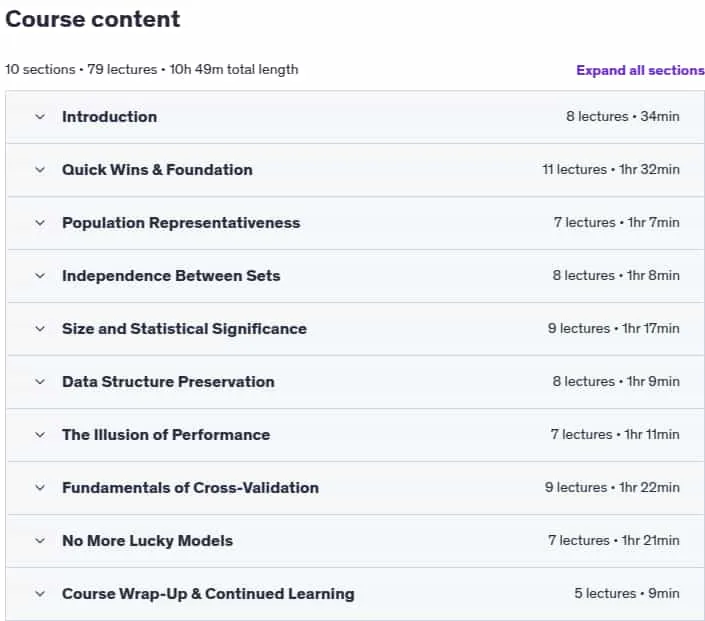Click Independence Between Sets title
This screenshot has height=621, width=705.
coord(171,276)
